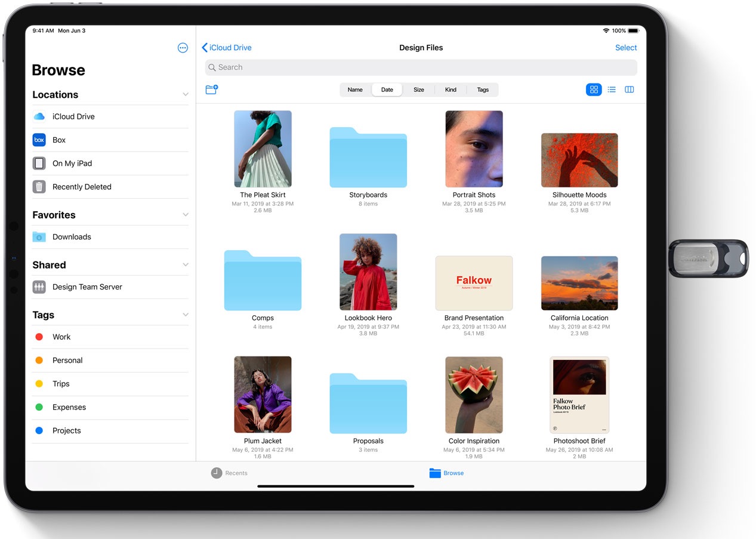Open the more options ellipsis menu

(183, 48)
